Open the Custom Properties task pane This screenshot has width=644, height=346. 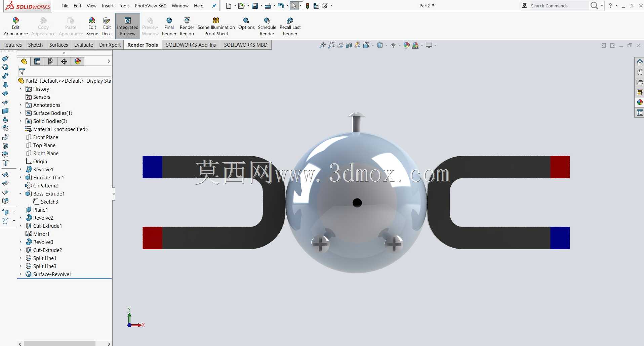click(x=640, y=113)
